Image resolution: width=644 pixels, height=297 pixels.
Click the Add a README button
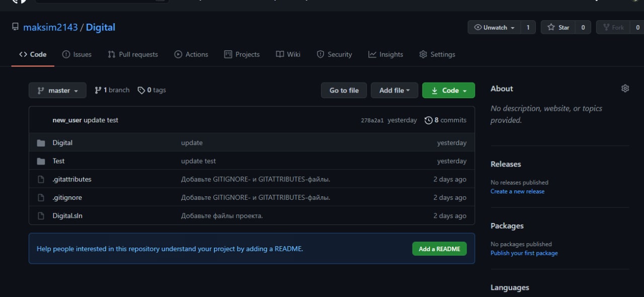(439, 249)
